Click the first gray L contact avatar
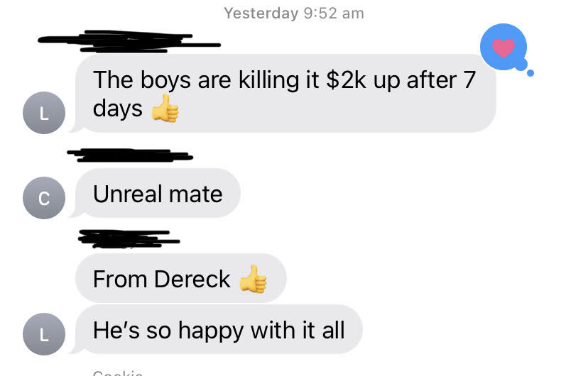 point(44,113)
